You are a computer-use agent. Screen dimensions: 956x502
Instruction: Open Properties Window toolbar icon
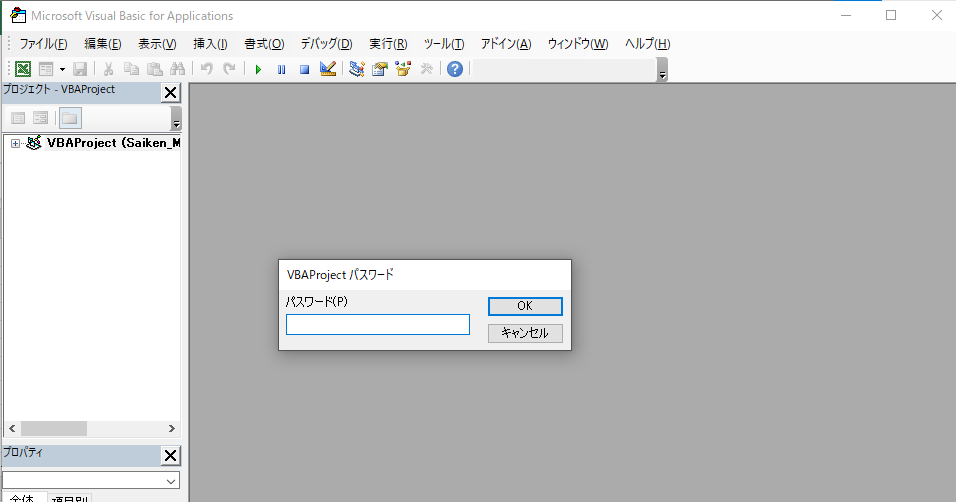[x=380, y=69]
